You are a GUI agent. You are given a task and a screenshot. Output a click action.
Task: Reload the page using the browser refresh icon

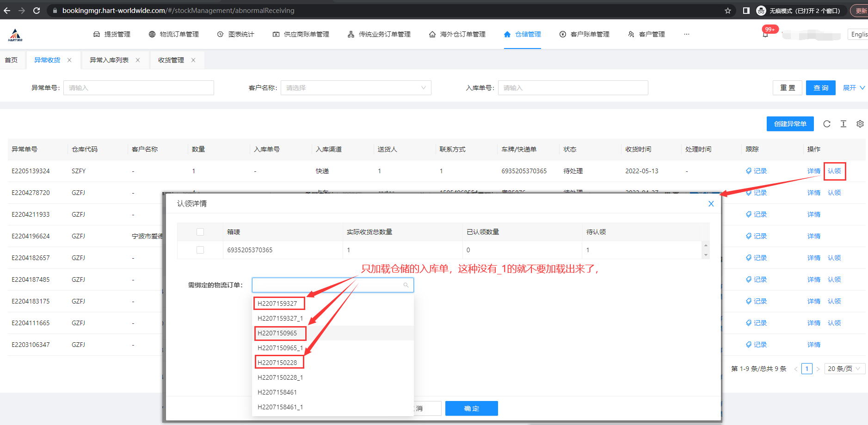click(x=37, y=11)
